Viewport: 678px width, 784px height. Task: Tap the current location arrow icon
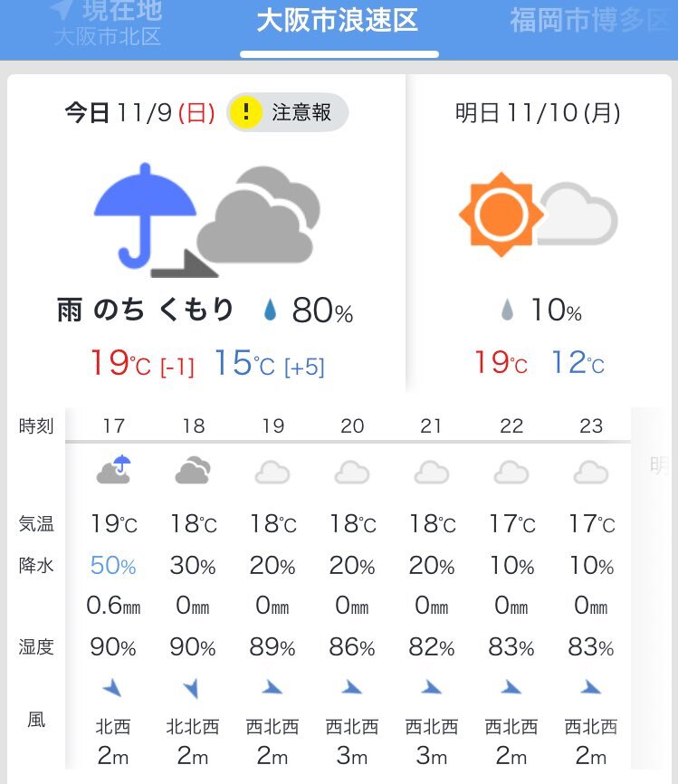[61, 11]
